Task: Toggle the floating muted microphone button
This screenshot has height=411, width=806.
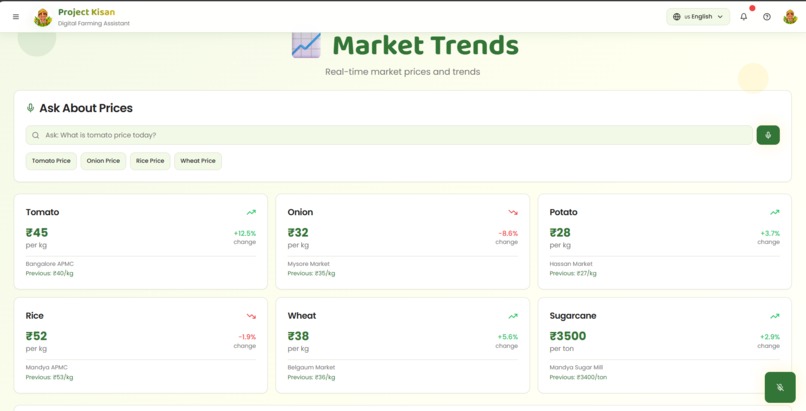Action: click(x=780, y=387)
